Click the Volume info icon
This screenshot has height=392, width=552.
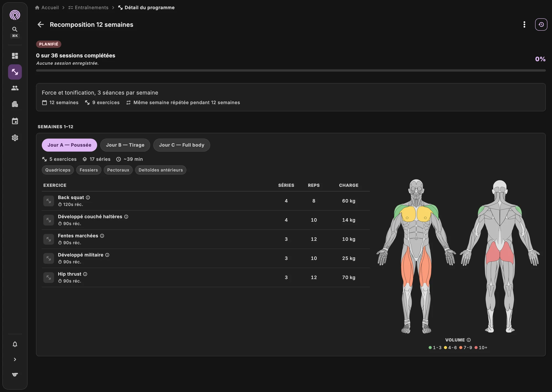tap(469, 340)
